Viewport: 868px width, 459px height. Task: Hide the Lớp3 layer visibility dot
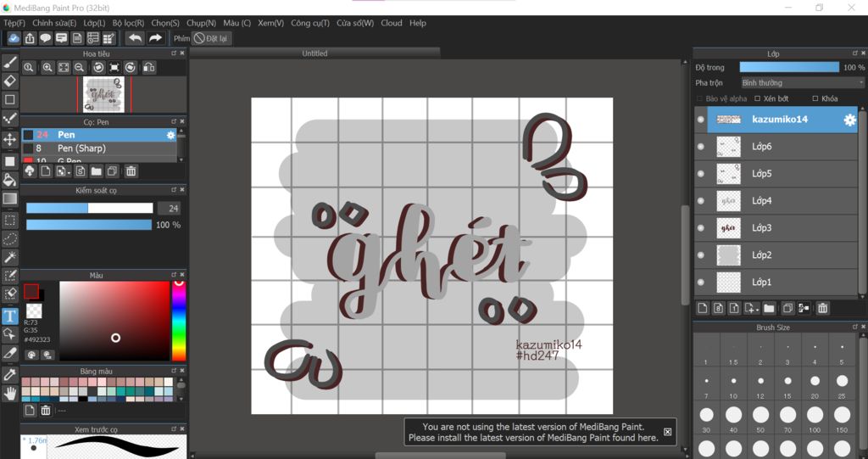(x=700, y=228)
